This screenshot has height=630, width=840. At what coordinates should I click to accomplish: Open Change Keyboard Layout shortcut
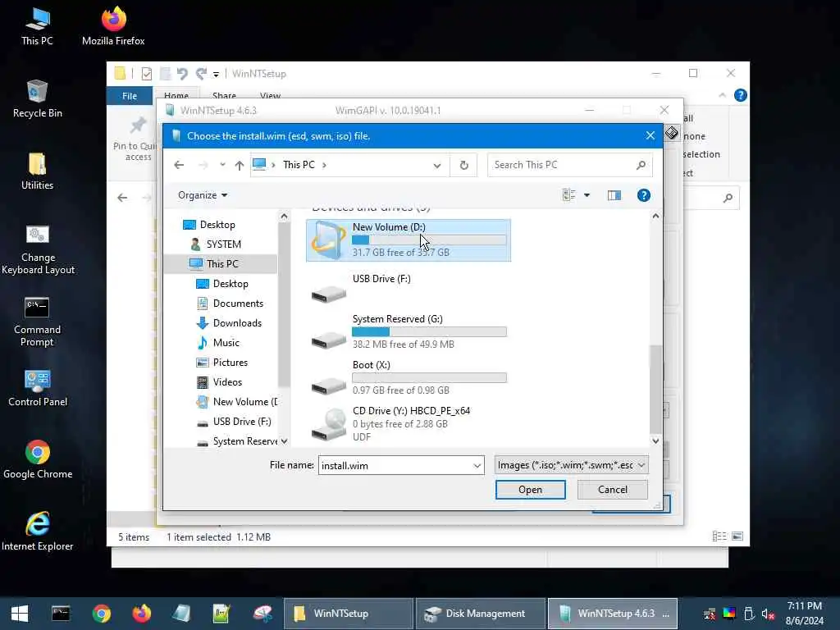click(38, 249)
